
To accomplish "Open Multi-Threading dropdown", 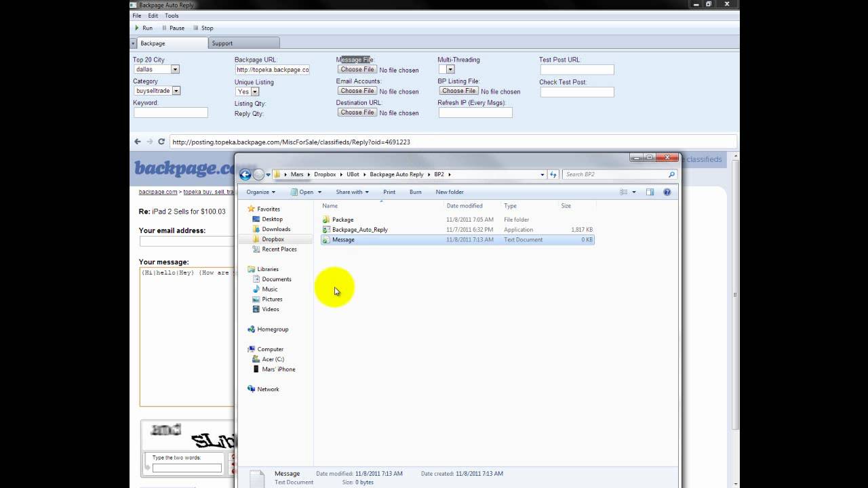I will tap(450, 69).
